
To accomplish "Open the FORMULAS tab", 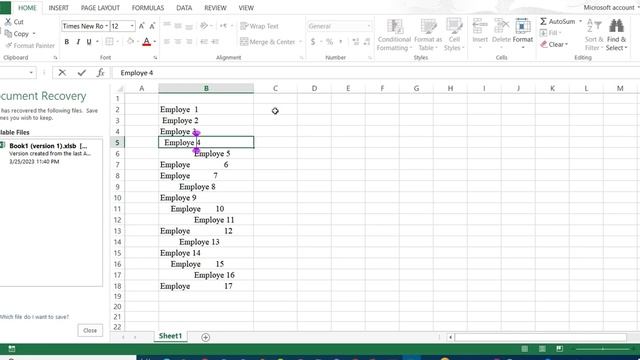I will pos(148,8).
